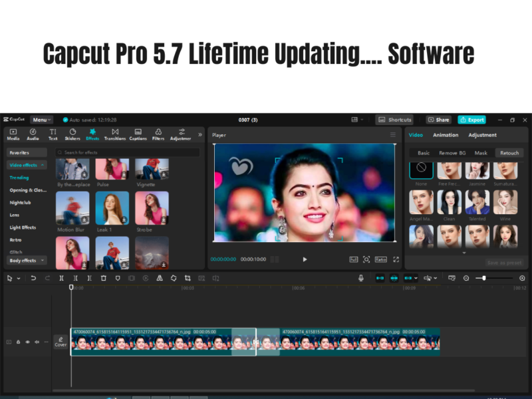Select the None retouch preset
Viewport: 532px width, 399px height.
coord(421,170)
